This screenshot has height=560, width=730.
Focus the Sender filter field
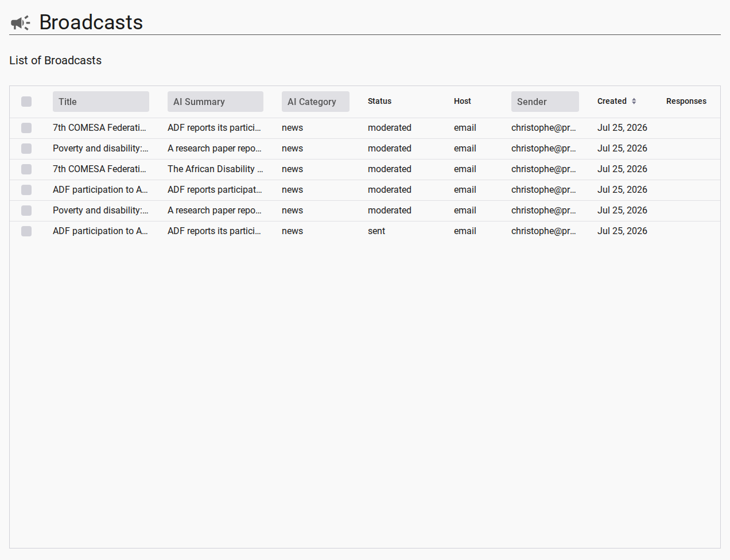(x=545, y=102)
